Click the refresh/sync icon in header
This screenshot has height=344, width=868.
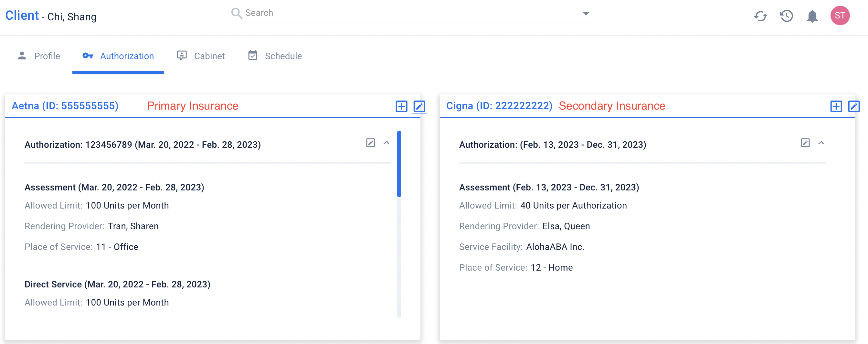click(x=761, y=16)
